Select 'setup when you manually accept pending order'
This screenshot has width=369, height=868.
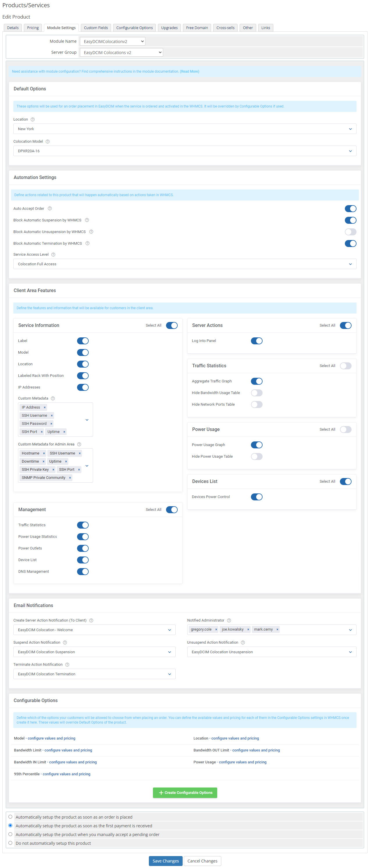10,834
